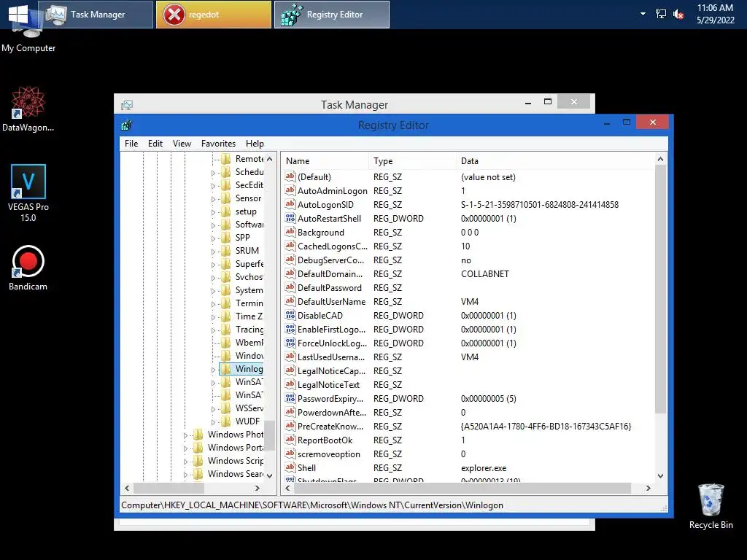This screenshot has width=747, height=560.
Task: Click values pane horizontal scrollbar thumb
Action: 462,488
